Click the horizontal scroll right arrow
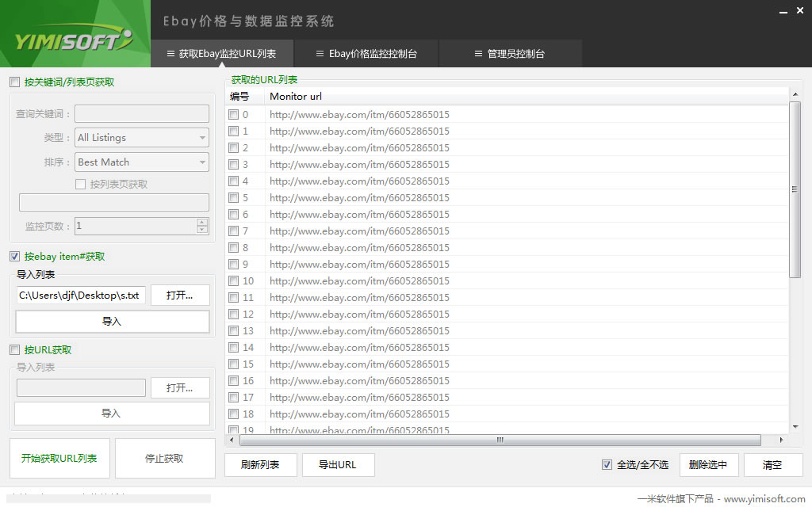Viewport: 812px width, 511px height. coord(781,440)
